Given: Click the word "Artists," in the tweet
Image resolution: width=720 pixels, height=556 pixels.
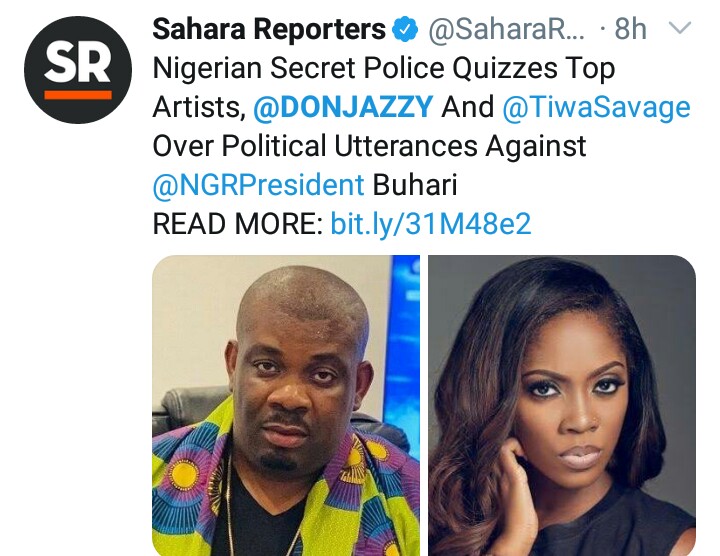Looking at the screenshot, I should (x=200, y=108).
